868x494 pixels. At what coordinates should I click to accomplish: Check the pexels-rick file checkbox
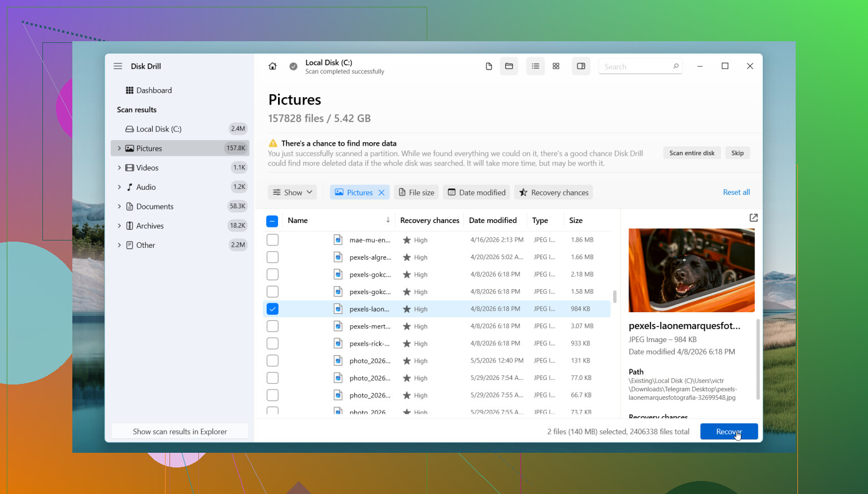272,344
